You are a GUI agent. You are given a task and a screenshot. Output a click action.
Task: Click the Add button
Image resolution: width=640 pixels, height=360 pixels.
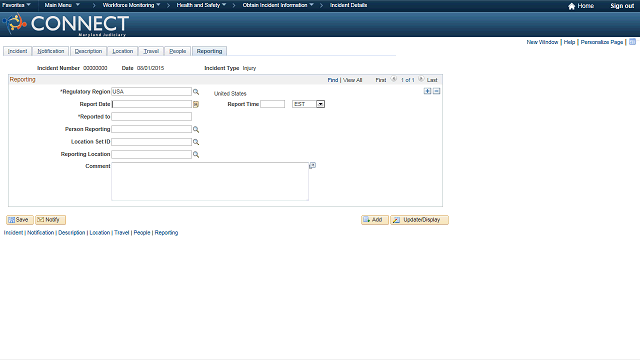[375, 220]
